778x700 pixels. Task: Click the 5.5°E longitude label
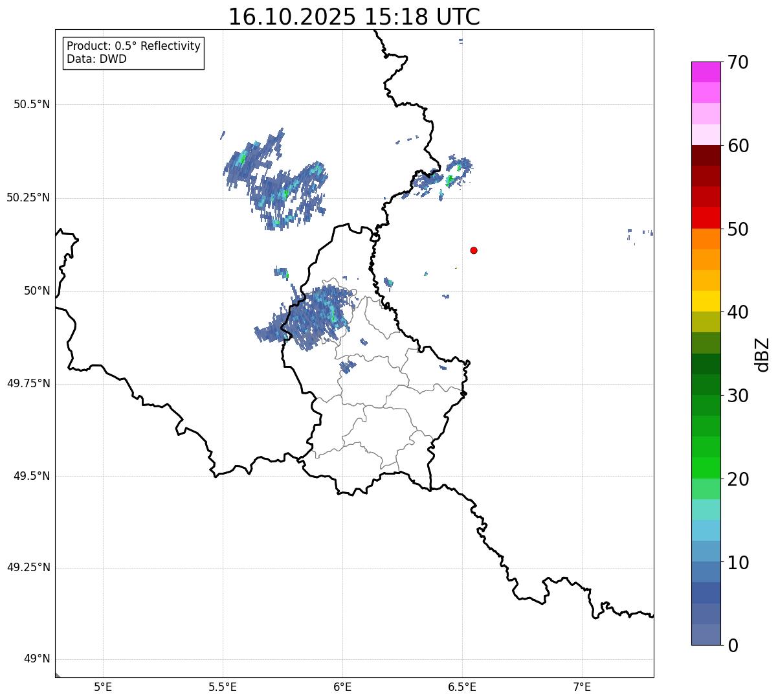(223, 686)
